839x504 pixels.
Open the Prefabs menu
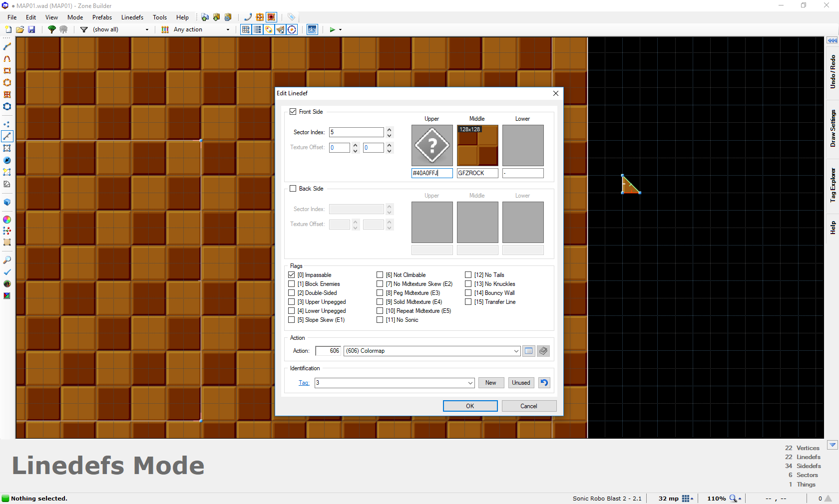(102, 17)
